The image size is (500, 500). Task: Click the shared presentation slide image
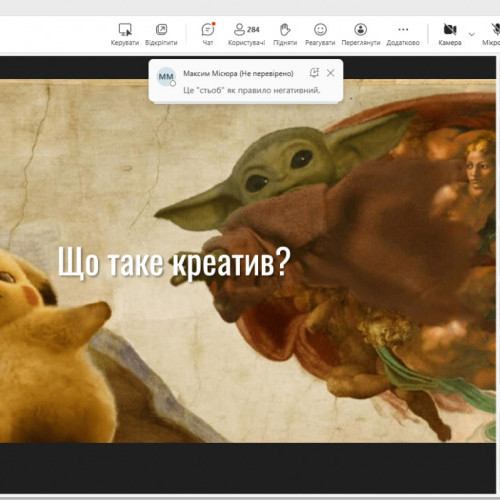(x=248, y=261)
